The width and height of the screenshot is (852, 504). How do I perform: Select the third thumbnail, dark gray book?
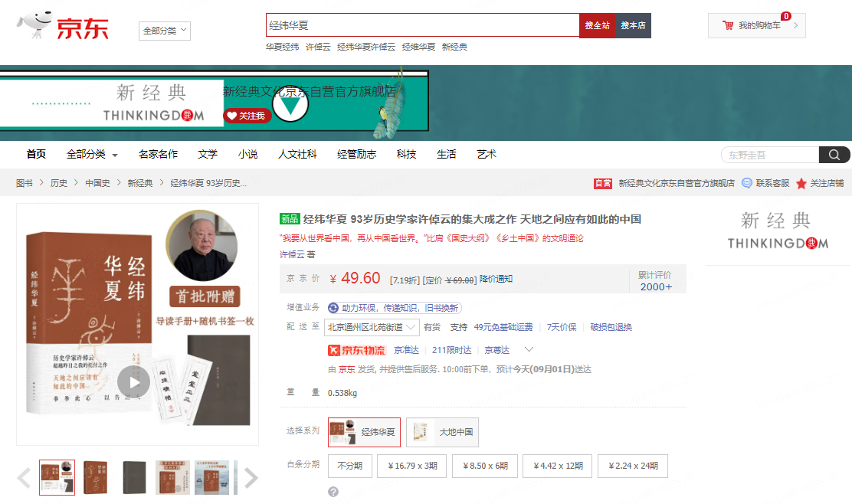[134, 477]
